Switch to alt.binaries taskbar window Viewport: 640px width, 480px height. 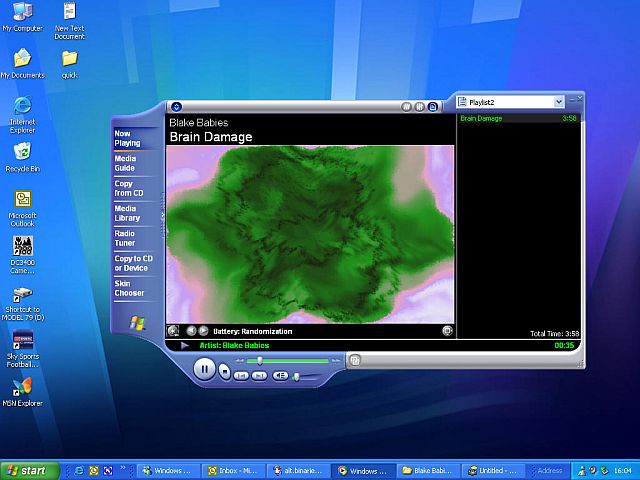point(297,471)
